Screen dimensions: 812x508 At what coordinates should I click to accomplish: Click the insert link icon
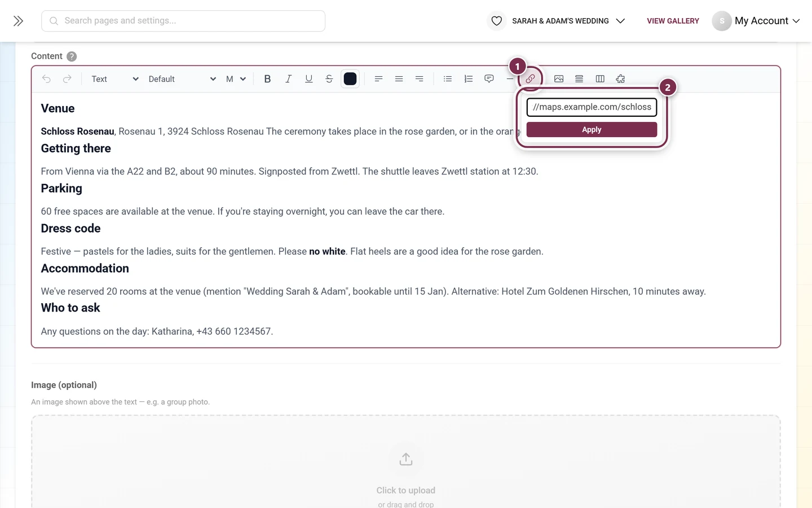[x=530, y=79]
